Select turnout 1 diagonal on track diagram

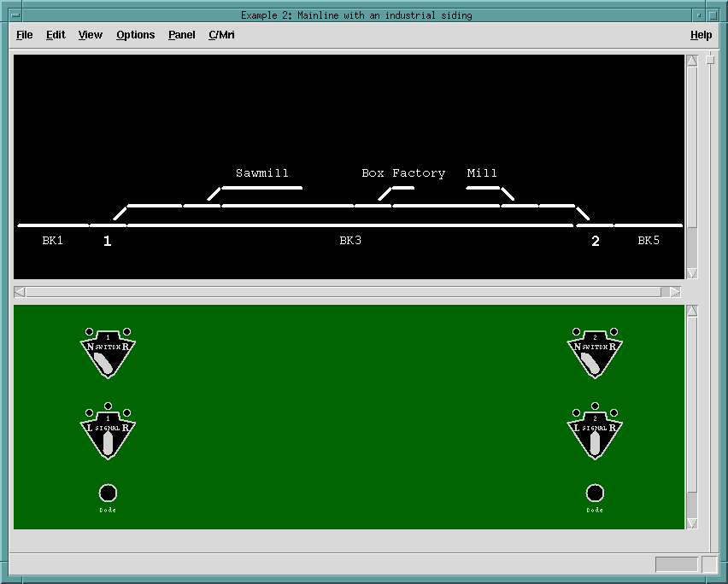[120, 213]
